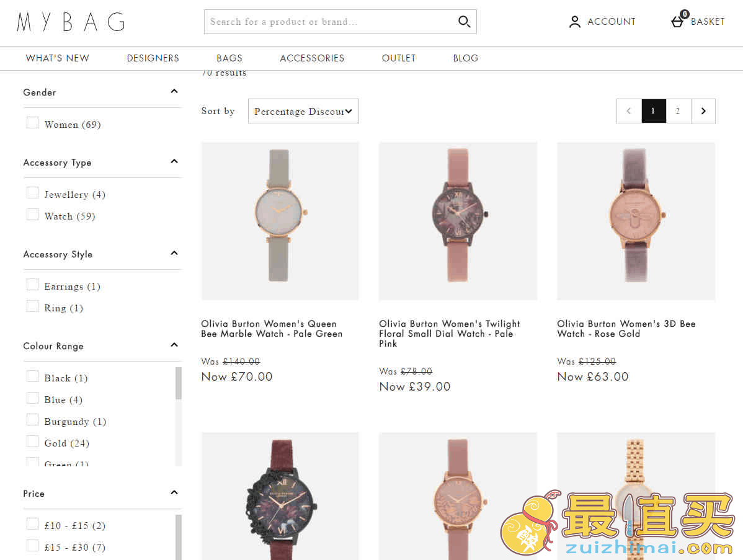Open the Designers menu

[153, 58]
